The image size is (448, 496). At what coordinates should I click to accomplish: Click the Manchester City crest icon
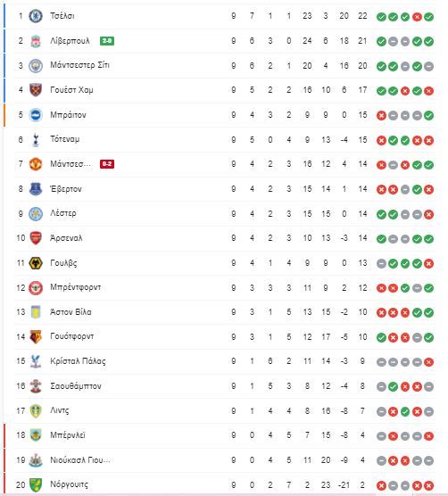36,65
